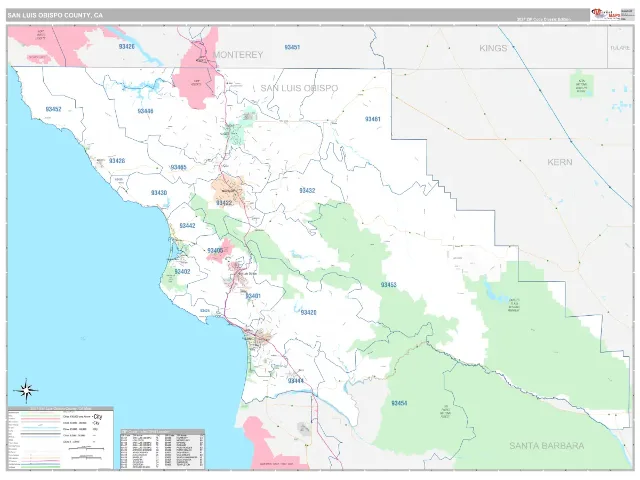Viewport: 640px width, 480px height.
Task: Click the TULARE county label
Action: point(620,48)
